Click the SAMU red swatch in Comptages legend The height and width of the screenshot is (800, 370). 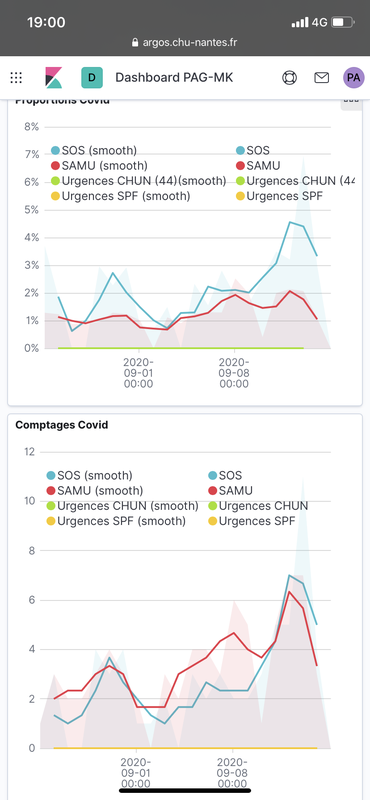point(213,491)
